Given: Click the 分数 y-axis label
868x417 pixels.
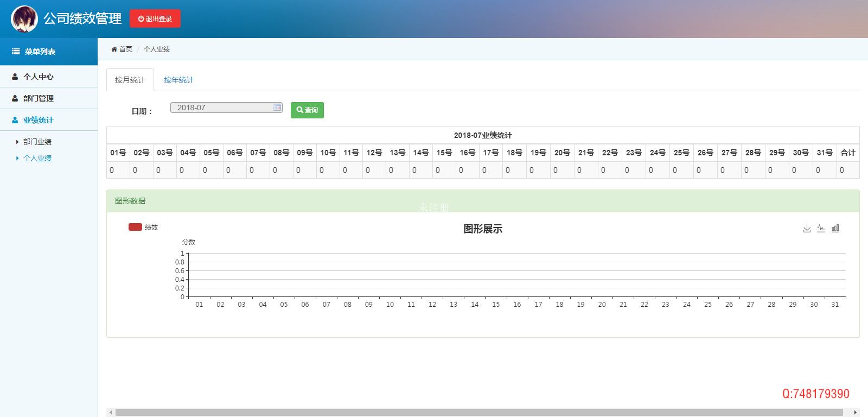Looking at the screenshot, I should tap(189, 242).
